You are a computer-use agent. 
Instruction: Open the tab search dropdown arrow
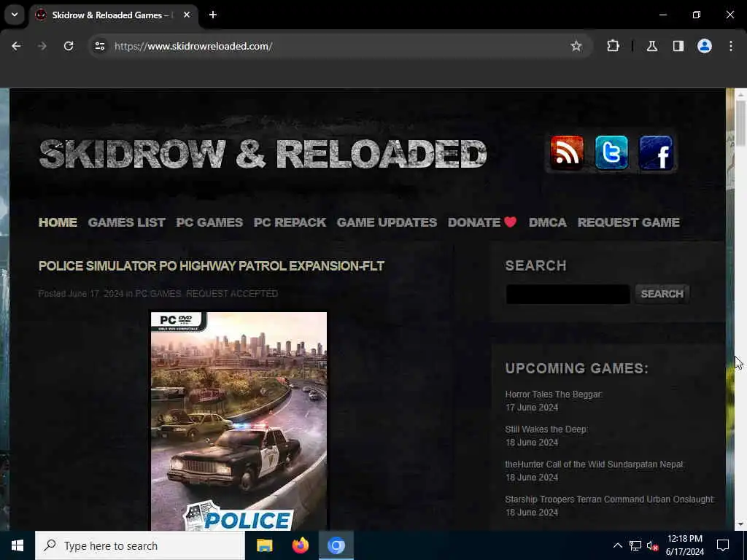pos(15,15)
